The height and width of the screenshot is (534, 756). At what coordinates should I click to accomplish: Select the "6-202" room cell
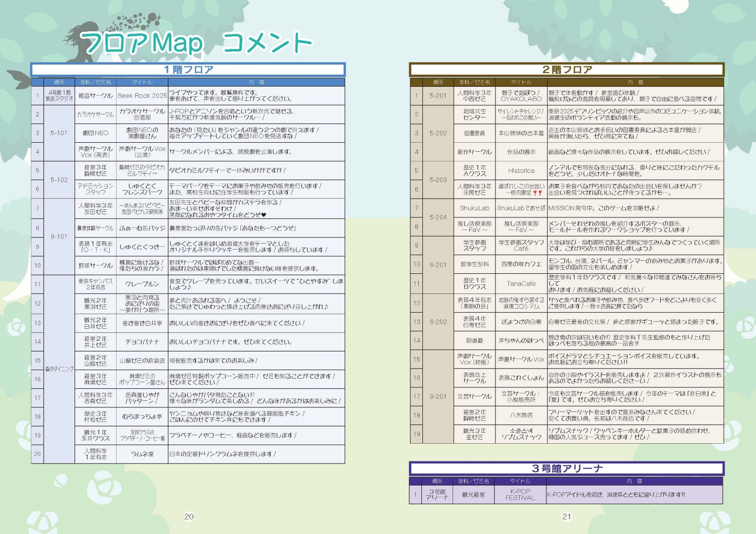pos(438,322)
